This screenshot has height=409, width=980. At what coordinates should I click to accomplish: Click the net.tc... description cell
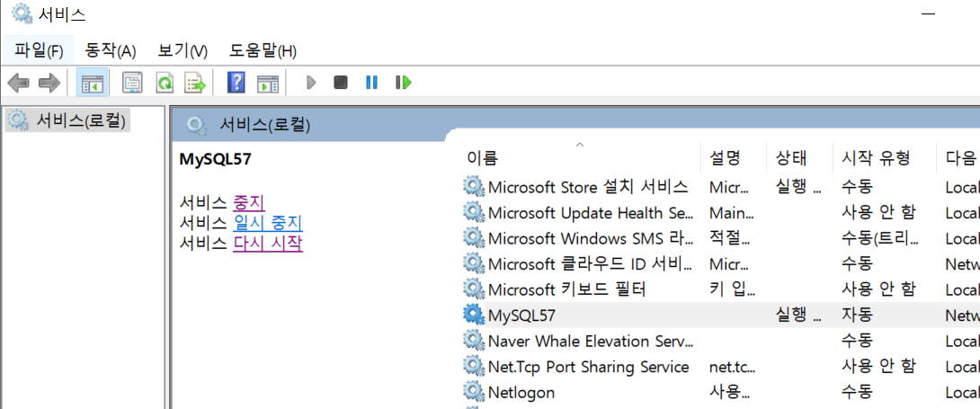(732, 367)
